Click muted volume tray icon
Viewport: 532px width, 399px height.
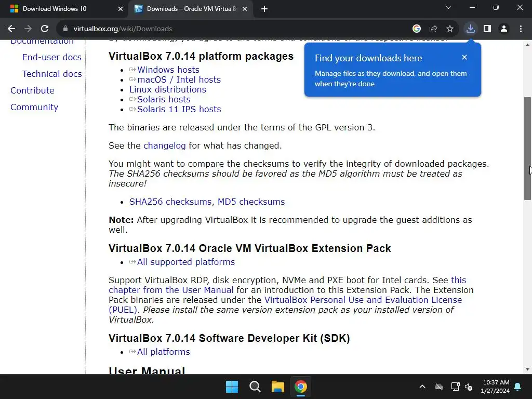pyautogui.click(x=469, y=387)
